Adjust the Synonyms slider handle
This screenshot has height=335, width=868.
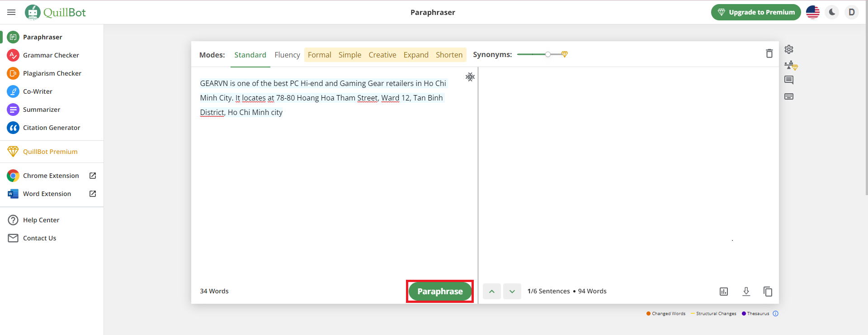click(548, 54)
